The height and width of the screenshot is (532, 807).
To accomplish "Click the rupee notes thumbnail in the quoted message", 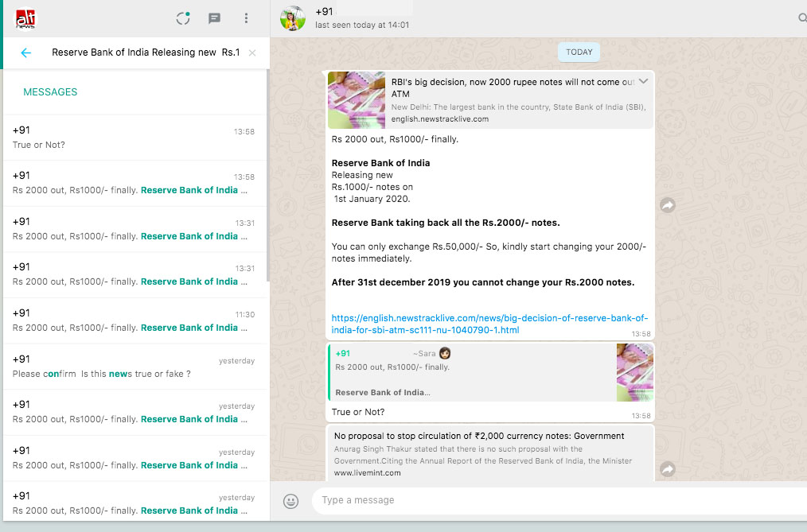I will point(635,373).
